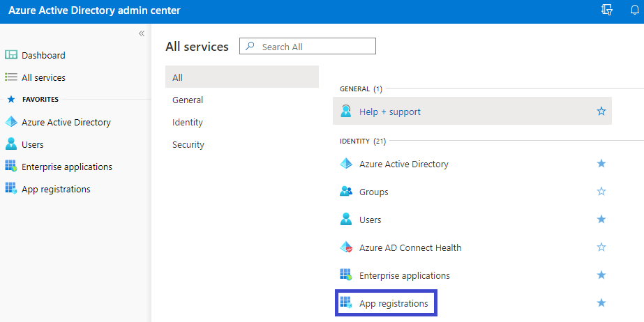Click the Azure AD Connect Health icon

click(346, 247)
